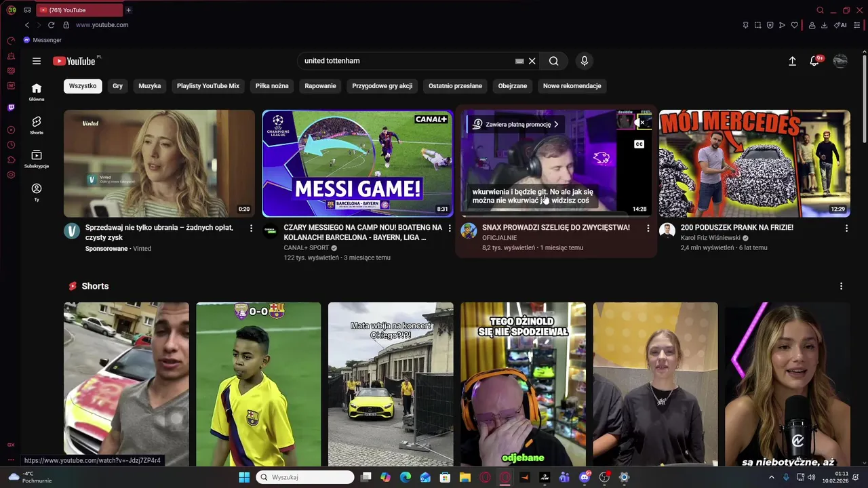
Task: Open the Messenger bookmark
Action: (42, 40)
